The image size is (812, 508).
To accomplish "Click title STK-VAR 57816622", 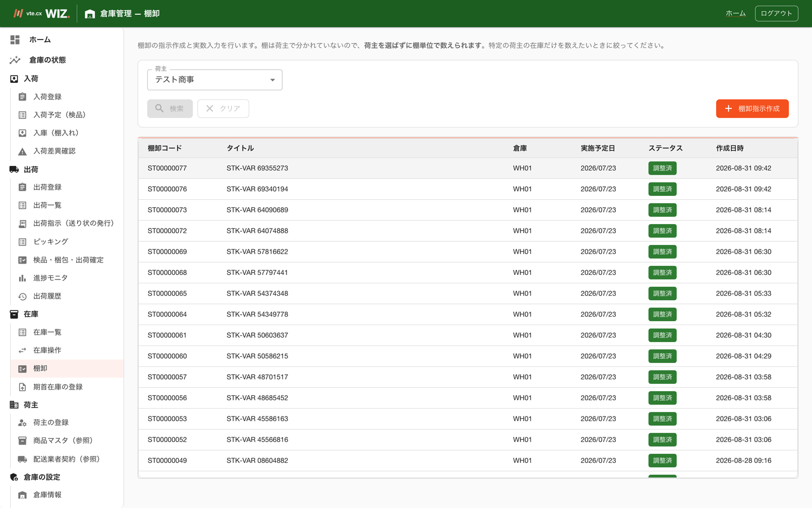I will tap(257, 252).
